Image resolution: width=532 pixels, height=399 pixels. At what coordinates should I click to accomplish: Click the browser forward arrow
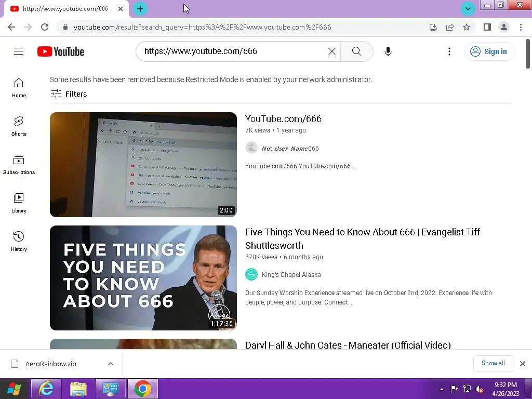28,27
